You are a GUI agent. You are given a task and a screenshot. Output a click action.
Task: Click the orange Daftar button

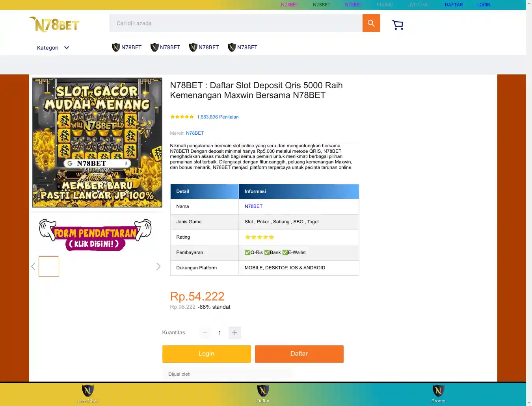299,354
